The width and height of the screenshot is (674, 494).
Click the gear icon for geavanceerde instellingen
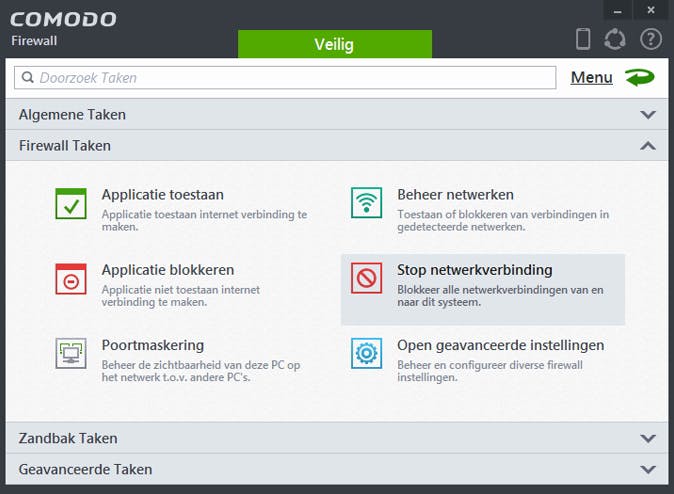click(x=367, y=353)
